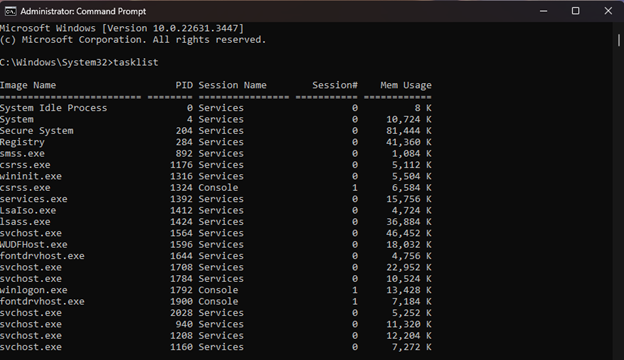Click the 'services.exe' process name
624x360 pixels.
[x=33, y=199]
